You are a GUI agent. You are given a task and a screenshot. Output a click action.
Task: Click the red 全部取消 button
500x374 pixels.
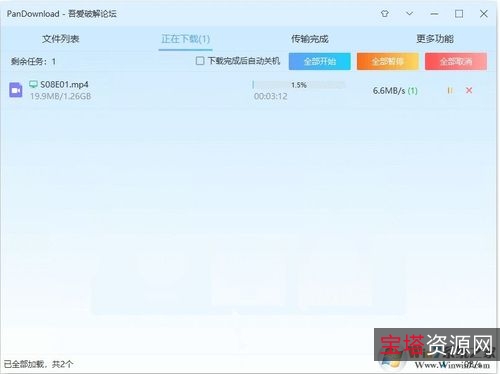click(x=456, y=61)
